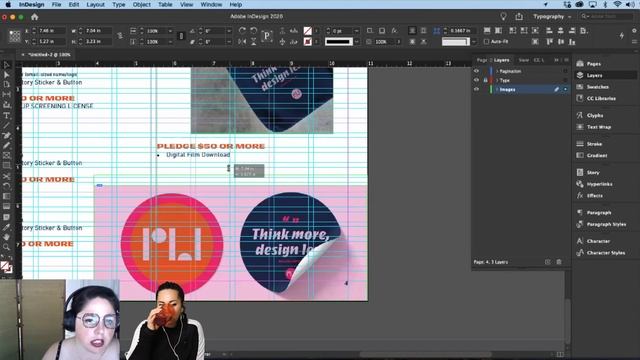
Task: Click the Share document icon
Action: click(519, 16)
